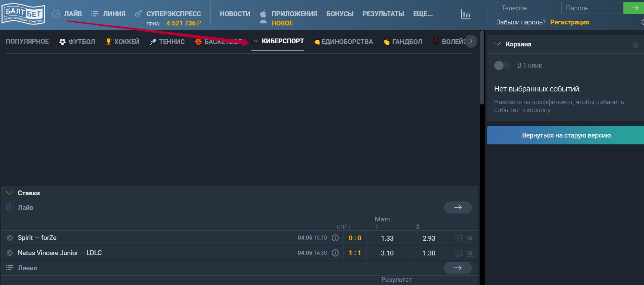Open Линия section arrow button
This screenshot has width=644, height=285.
[458, 268]
